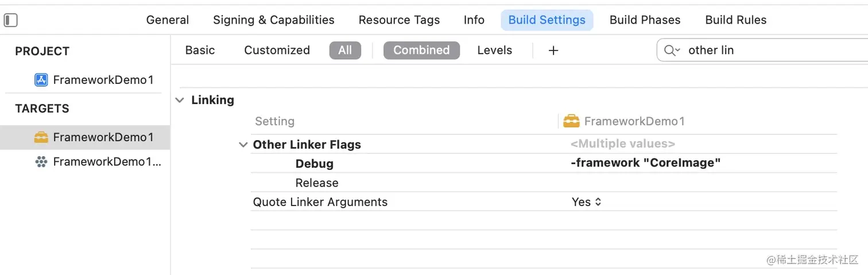Collapse the Linking section
The width and height of the screenshot is (868, 275).
(x=180, y=100)
